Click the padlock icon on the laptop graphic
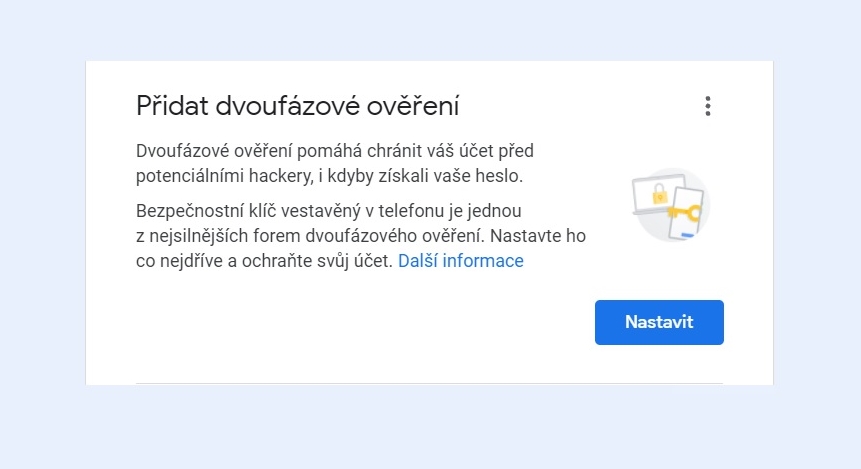Image resolution: width=861 pixels, height=469 pixels. pos(659,194)
